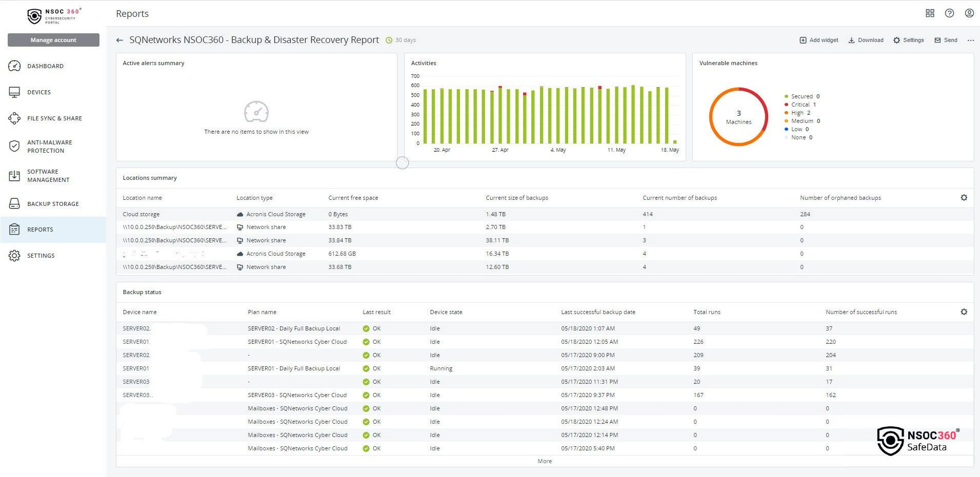This screenshot has width=980, height=477.
Task: Open Devices from the sidebar
Action: pyautogui.click(x=39, y=92)
